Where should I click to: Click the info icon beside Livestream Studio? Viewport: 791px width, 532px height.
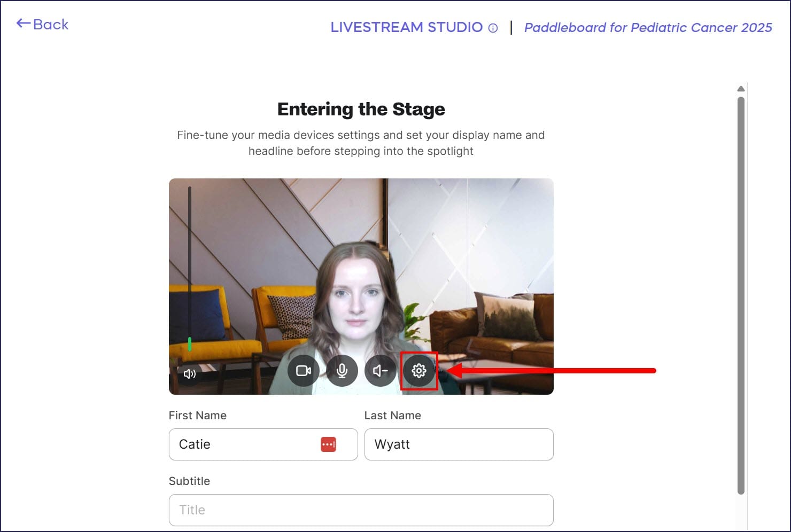tap(493, 28)
